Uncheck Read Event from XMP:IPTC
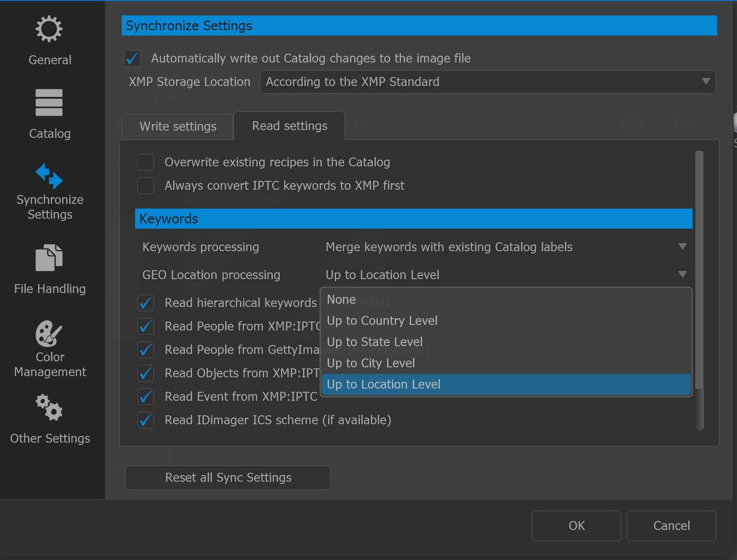 [146, 397]
